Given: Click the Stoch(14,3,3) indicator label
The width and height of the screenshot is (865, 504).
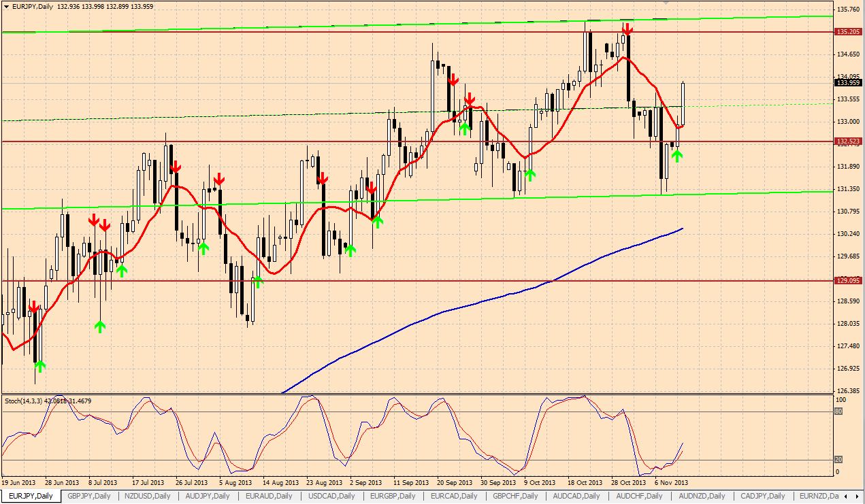Looking at the screenshot, I should tap(48, 401).
